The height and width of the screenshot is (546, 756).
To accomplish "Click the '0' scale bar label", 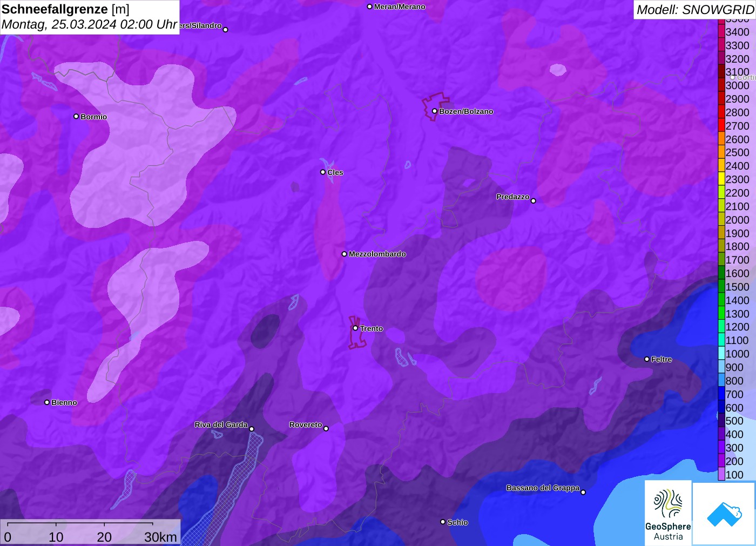I will pyautogui.click(x=8, y=537).
